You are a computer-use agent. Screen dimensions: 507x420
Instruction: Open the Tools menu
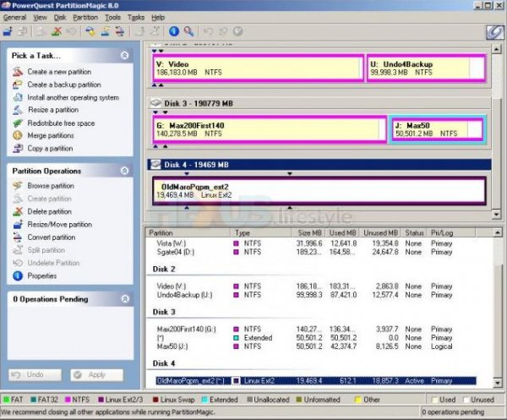[x=112, y=18]
